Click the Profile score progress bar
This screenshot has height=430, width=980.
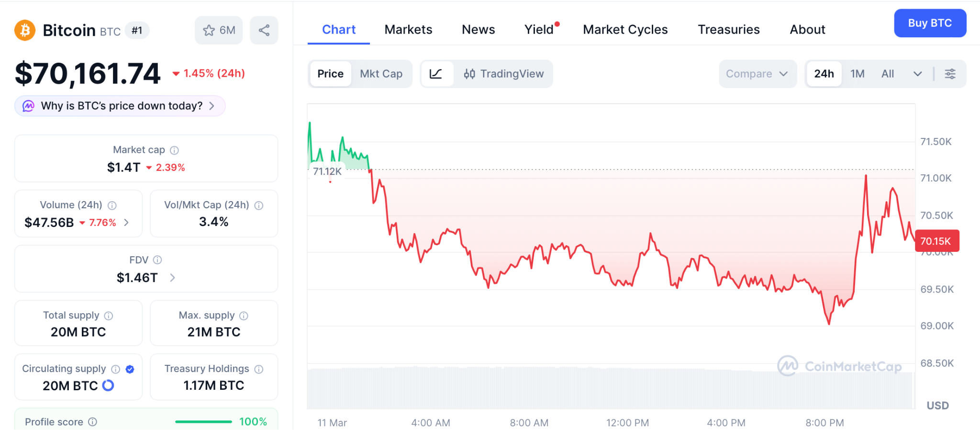(203, 422)
